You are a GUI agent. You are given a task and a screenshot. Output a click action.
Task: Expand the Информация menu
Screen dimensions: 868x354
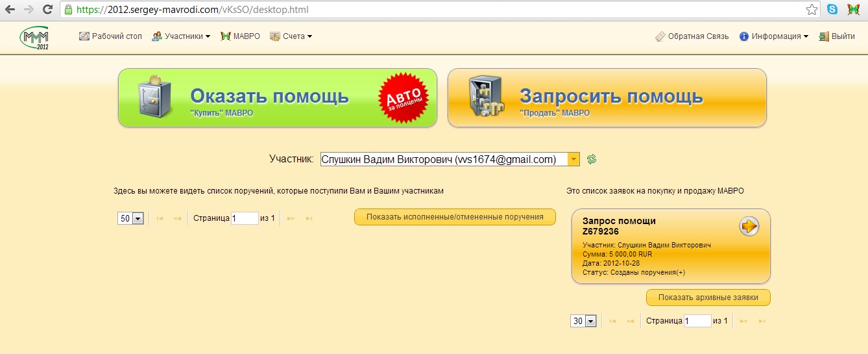pyautogui.click(x=774, y=36)
